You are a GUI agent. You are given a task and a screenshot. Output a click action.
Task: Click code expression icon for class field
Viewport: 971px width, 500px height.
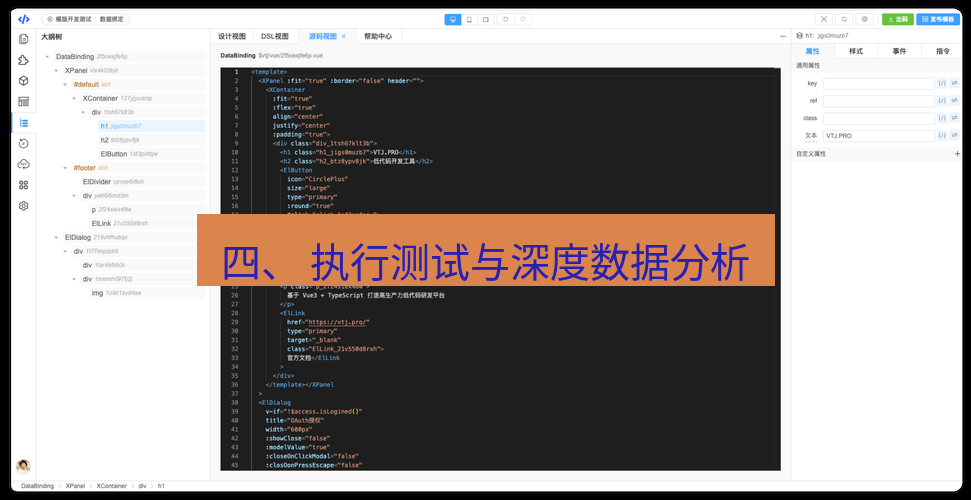[x=942, y=118]
